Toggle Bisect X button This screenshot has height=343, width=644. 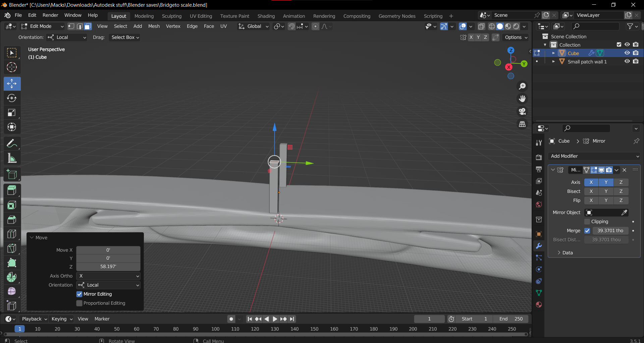pos(591,191)
